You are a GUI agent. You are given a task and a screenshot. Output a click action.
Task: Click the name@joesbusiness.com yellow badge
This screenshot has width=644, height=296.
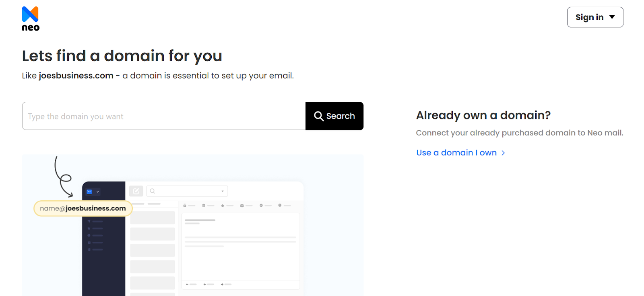tap(83, 208)
